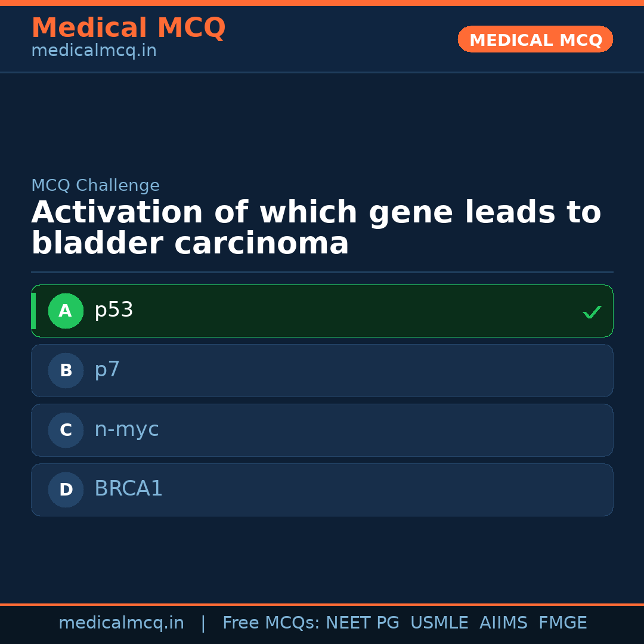Choose the n-myc answer option
The width and height of the screenshot is (644, 644).
(322, 430)
